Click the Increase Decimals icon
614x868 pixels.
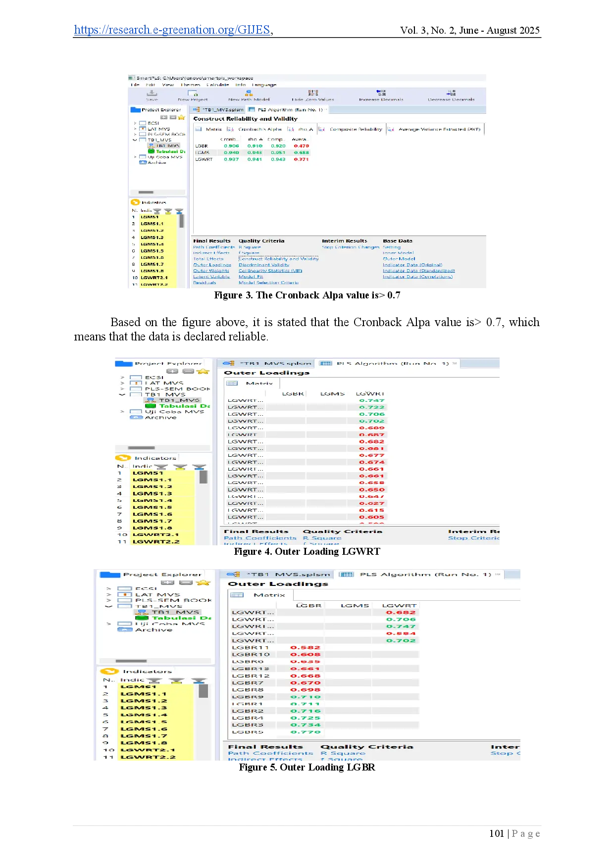[381, 93]
